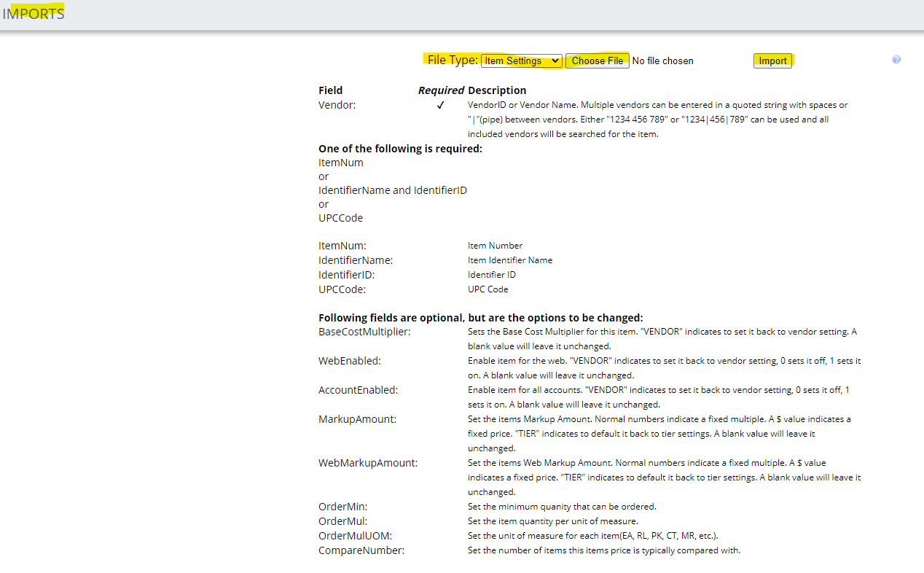
Task: Click the 'Vendor:' field label
Action: click(x=337, y=105)
